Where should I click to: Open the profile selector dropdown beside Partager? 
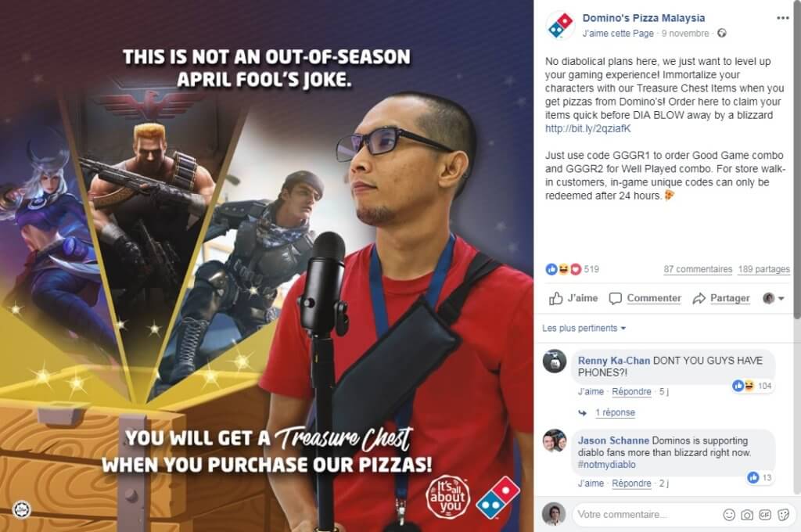pyautogui.click(x=774, y=298)
